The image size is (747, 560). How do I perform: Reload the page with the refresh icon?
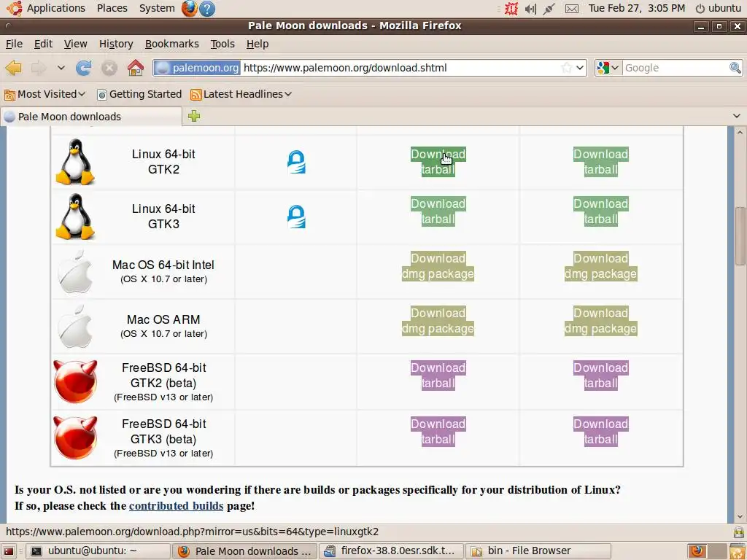84,68
